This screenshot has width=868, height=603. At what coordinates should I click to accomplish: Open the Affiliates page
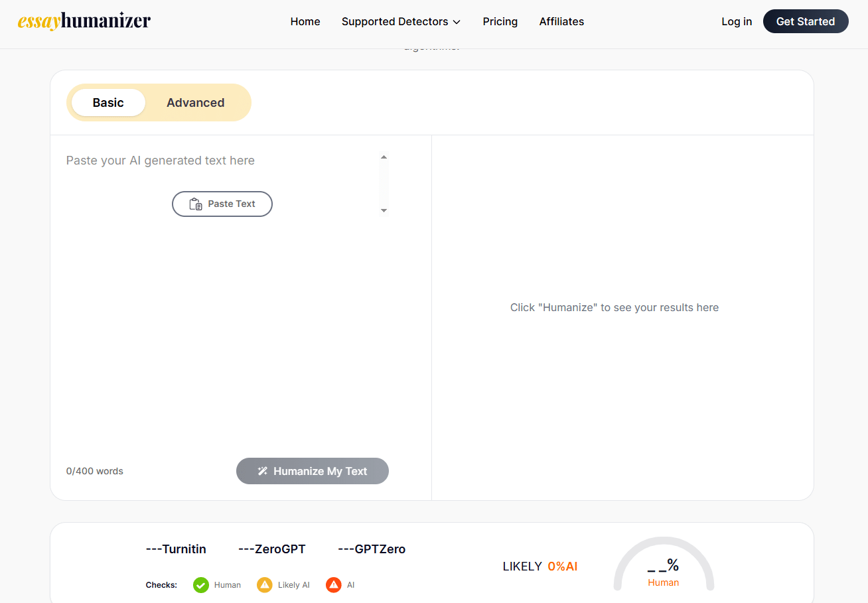coord(561,22)
